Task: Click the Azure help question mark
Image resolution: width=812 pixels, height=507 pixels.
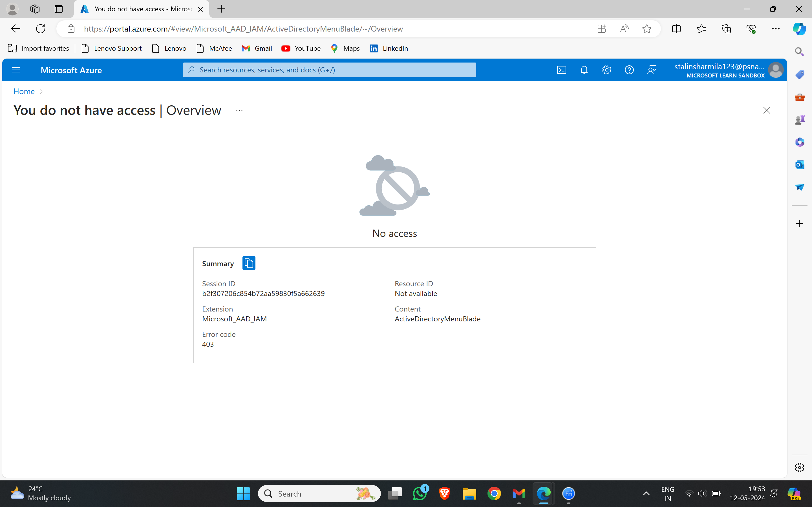Action: (x=629, y=70)
